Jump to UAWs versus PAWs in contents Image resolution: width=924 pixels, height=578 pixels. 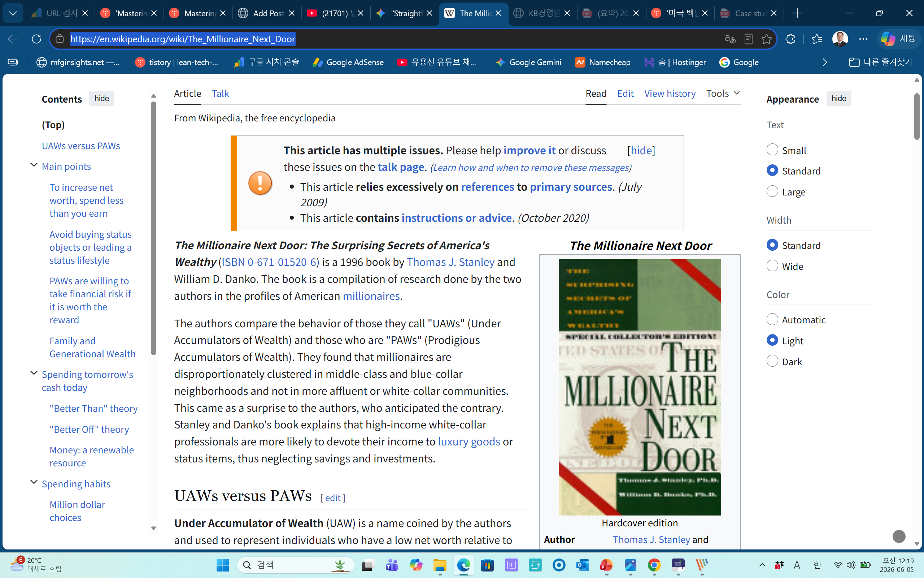81,146
